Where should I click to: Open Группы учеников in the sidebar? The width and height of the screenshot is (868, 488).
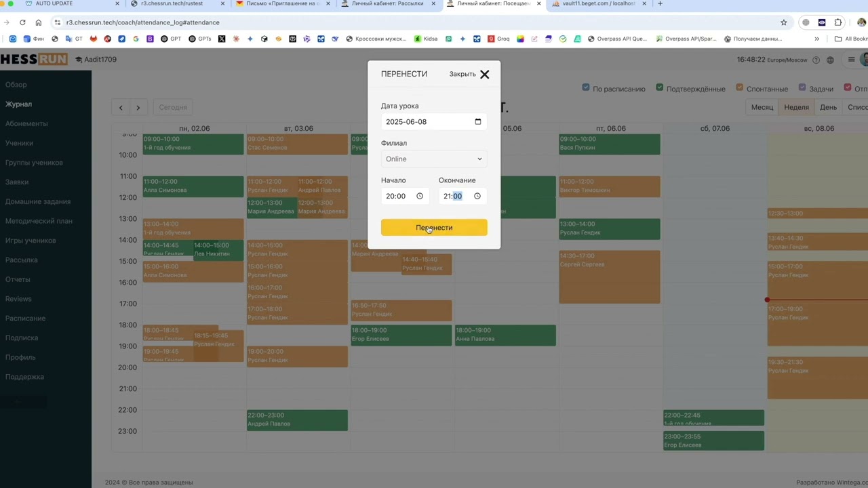point(34,163)
